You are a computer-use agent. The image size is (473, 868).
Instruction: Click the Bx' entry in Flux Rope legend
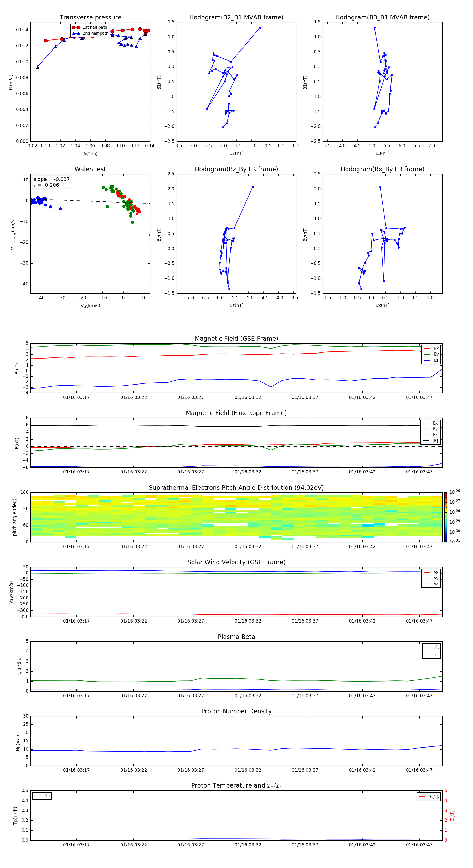[x=431, y=423]
